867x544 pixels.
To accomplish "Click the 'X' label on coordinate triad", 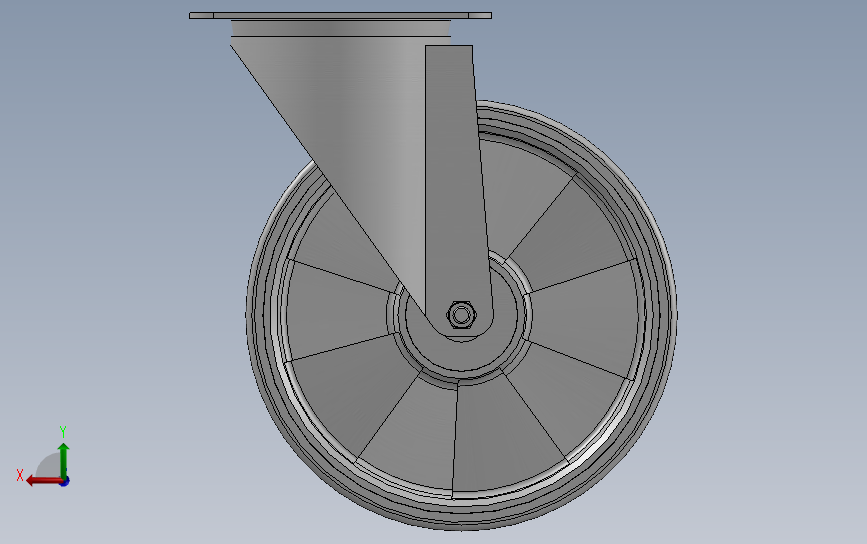I will click(20, 475).
